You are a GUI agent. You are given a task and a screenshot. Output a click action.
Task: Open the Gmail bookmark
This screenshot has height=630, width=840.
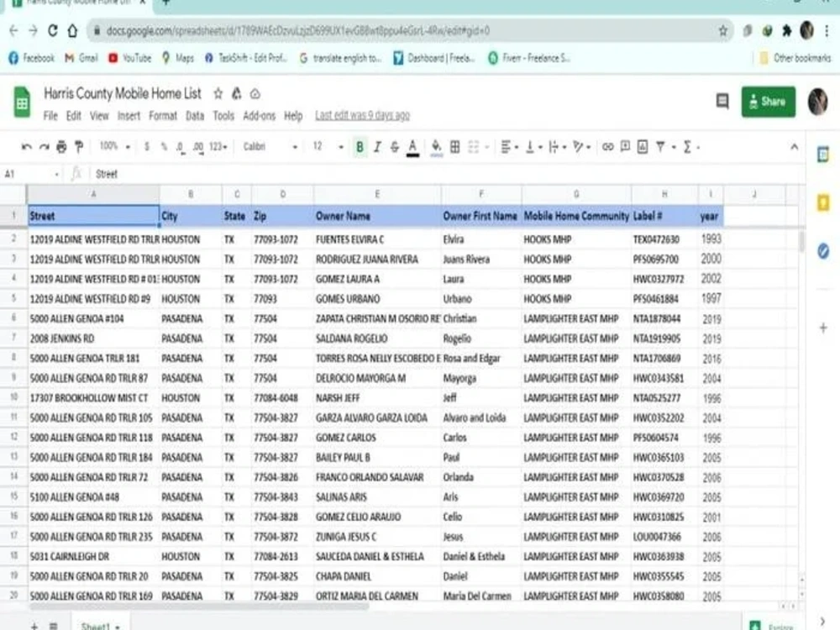tap(81, 58)
